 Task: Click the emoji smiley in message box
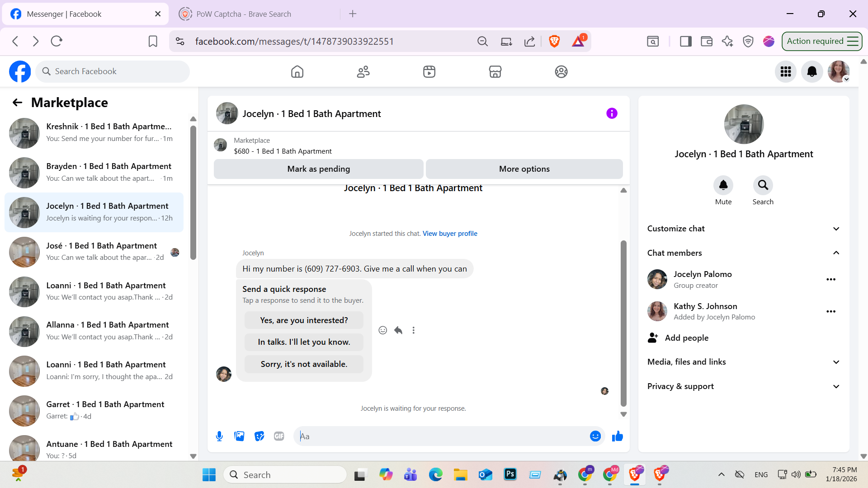(x=595, y=436)
